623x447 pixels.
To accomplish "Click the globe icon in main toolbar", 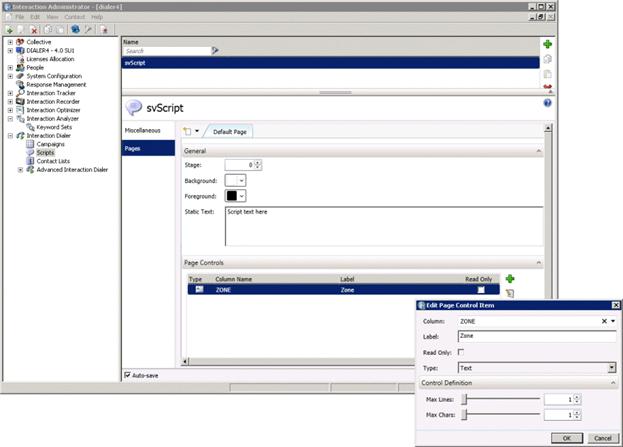I will pyautogui.click(x=75, y=30).
